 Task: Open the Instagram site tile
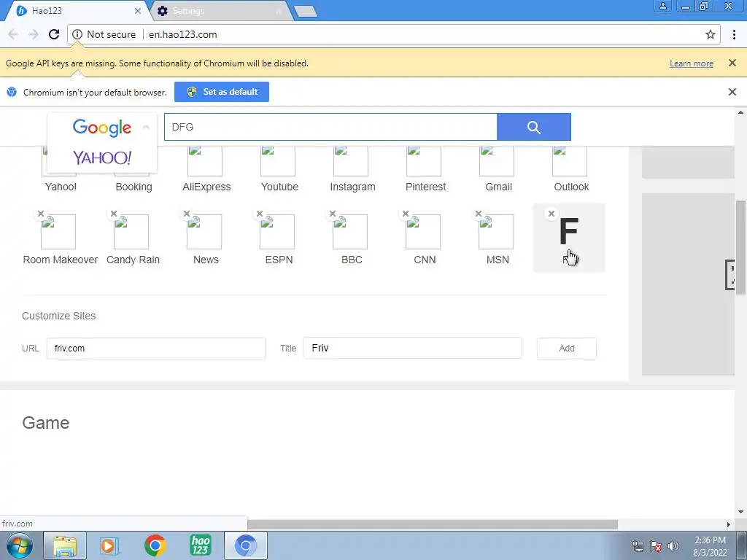pyautogui.click(x=352, y=168)
